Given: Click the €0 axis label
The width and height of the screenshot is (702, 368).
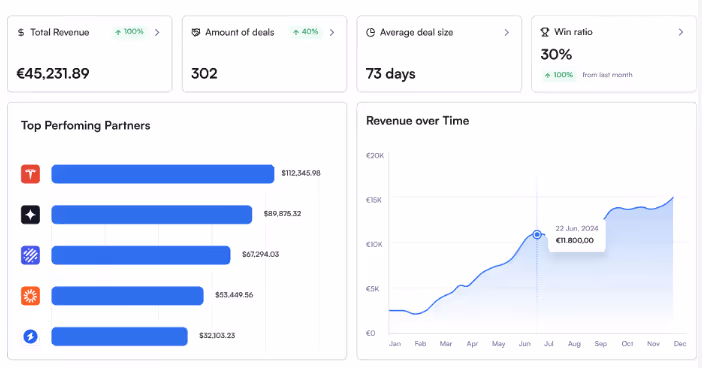Looking at the screenshot, I should [370, 333].
